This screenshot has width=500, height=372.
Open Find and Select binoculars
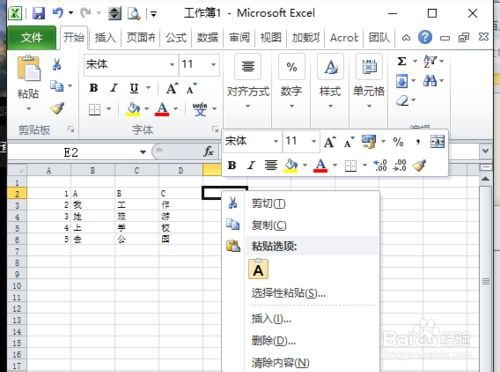[x=430, y=80]
